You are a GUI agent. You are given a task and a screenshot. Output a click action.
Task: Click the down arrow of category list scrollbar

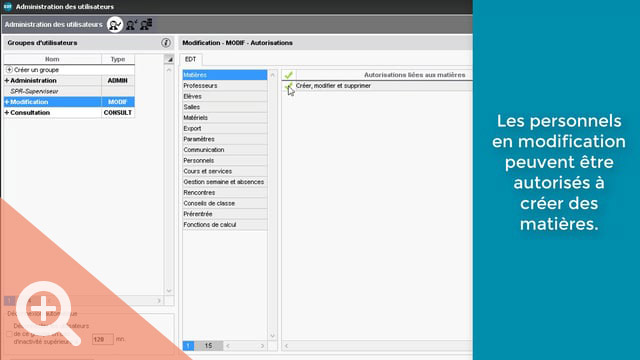pyautogui.click(x=273, y=336)
